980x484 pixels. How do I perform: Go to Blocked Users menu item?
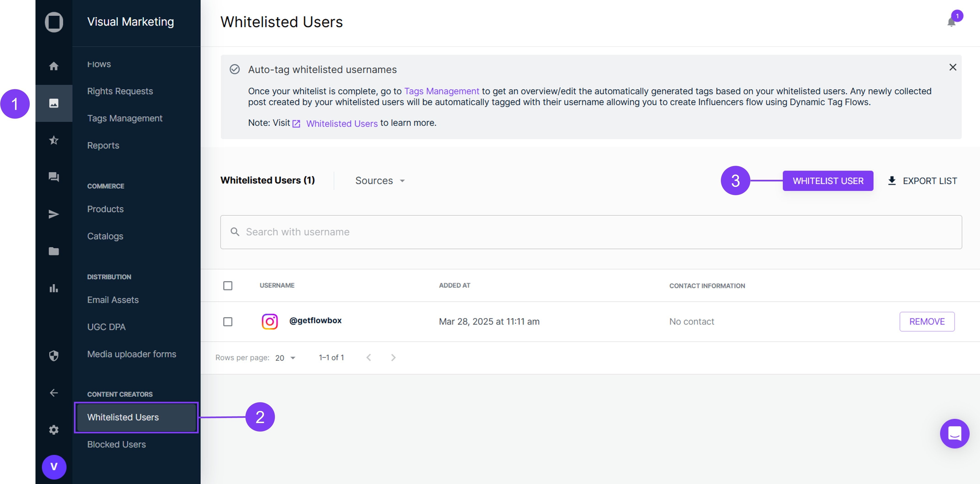[117, 444]
